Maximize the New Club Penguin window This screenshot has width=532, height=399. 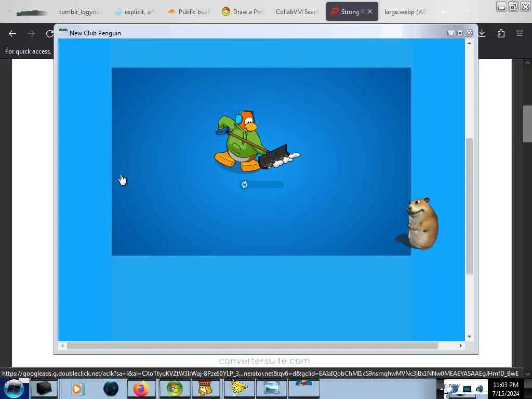point(460,33)
